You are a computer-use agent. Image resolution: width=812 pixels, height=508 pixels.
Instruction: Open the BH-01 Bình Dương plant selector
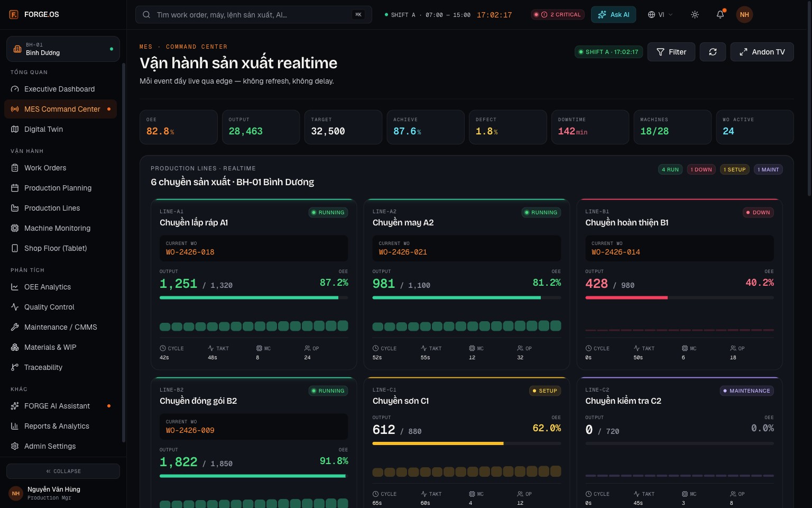pos(63,49)
